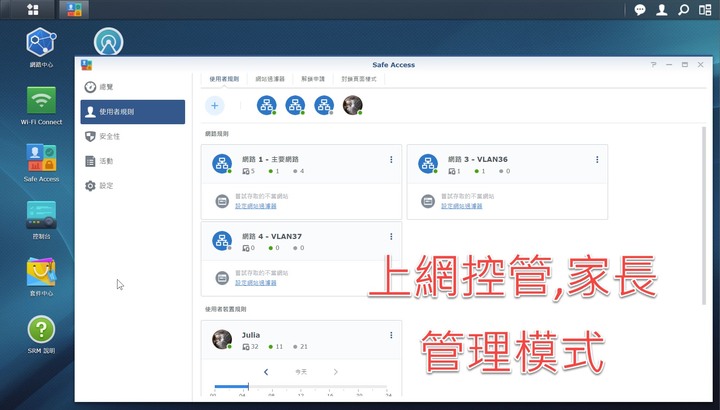Open 網路中心 desktop icon
This screenshot has height=410, width=720.
click(41, 47)
